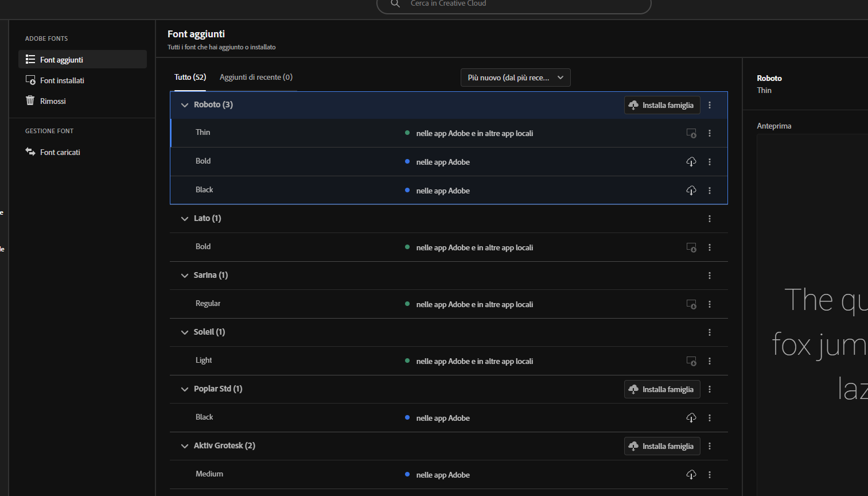The height and width of the screenshot is (496, 868).
Task: Collapse the Aktiv Grotesk (2) family
Action: click(185, 446)
